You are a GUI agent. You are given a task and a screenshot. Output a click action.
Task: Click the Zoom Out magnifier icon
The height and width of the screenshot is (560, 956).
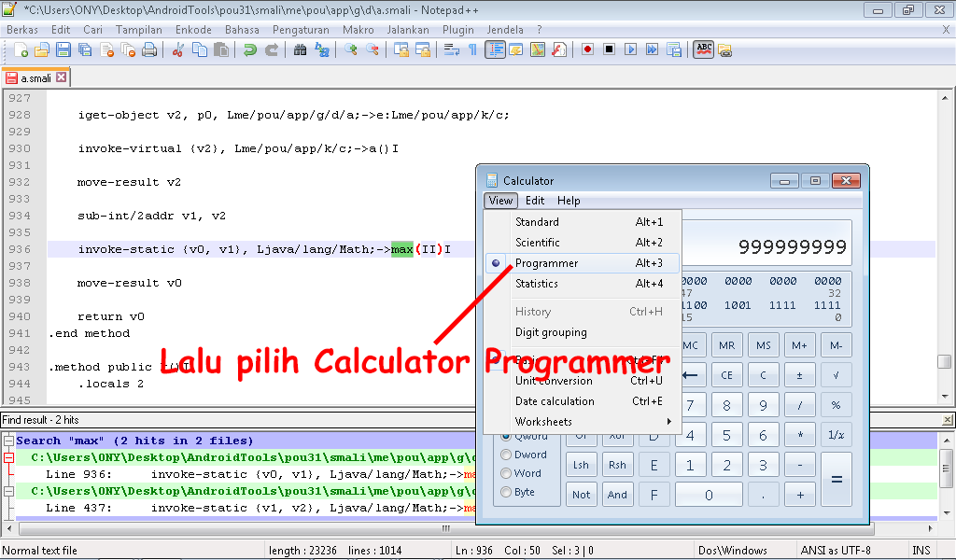point(372,50)
